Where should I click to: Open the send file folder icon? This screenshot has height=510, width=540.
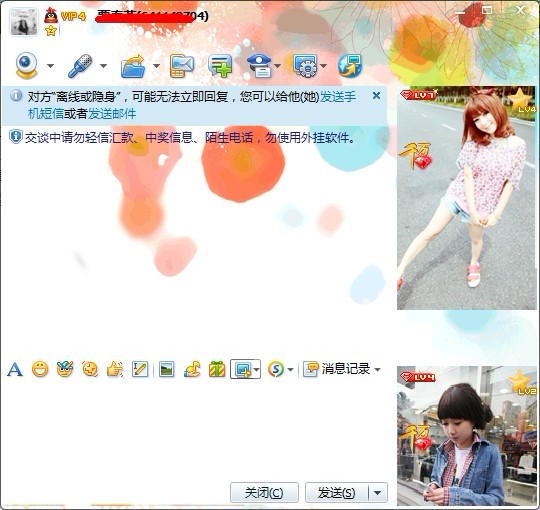pyautogui.click(x=133, y=66)
